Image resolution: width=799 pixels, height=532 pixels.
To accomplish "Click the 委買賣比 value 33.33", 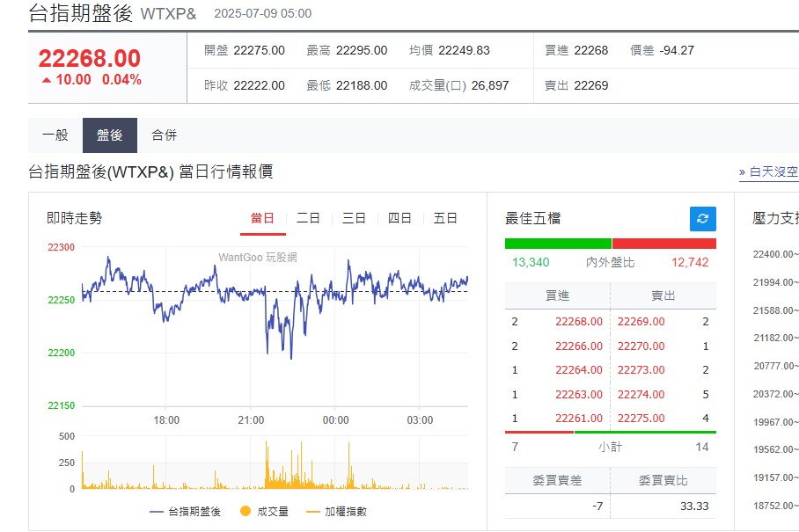I will coord(694,506).
